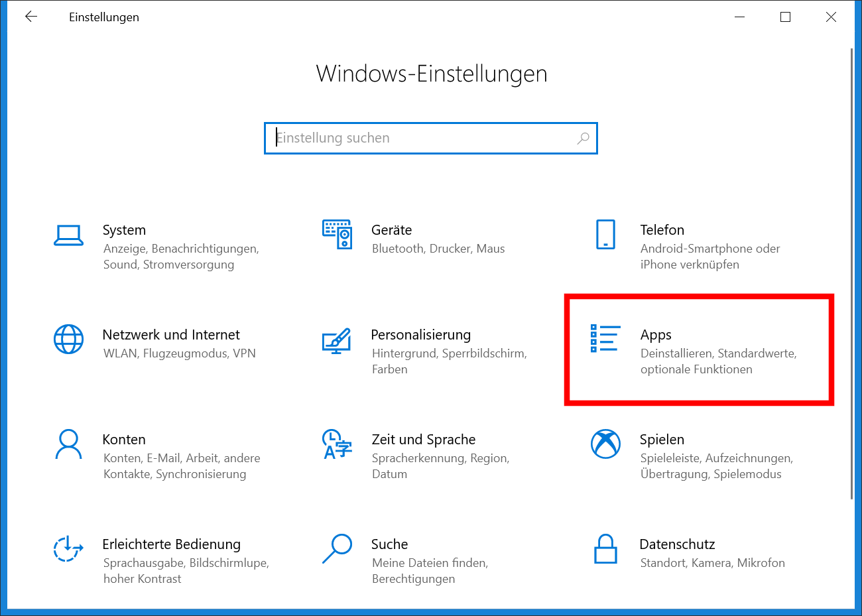Open the 'Datenschutz' settings title
The width and height of the screenshot is (862, 616).
pos(677,544)
